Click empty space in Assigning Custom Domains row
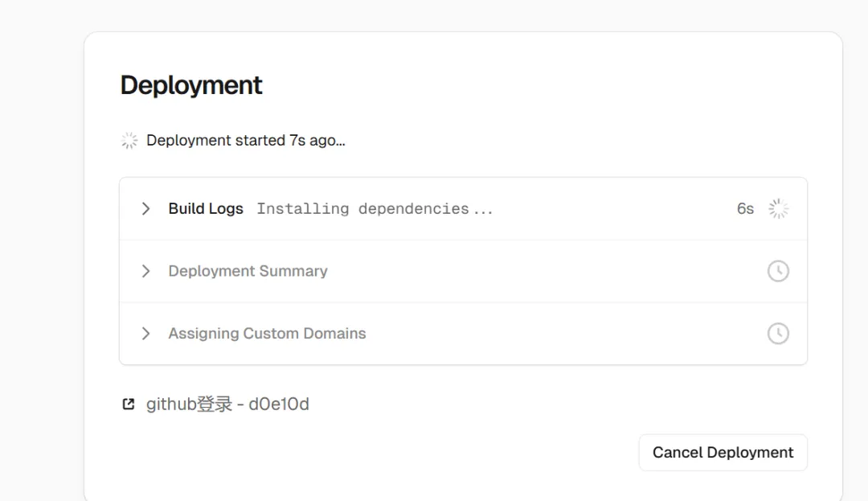This screenshot has height=501, width=868. click(563, 334)
